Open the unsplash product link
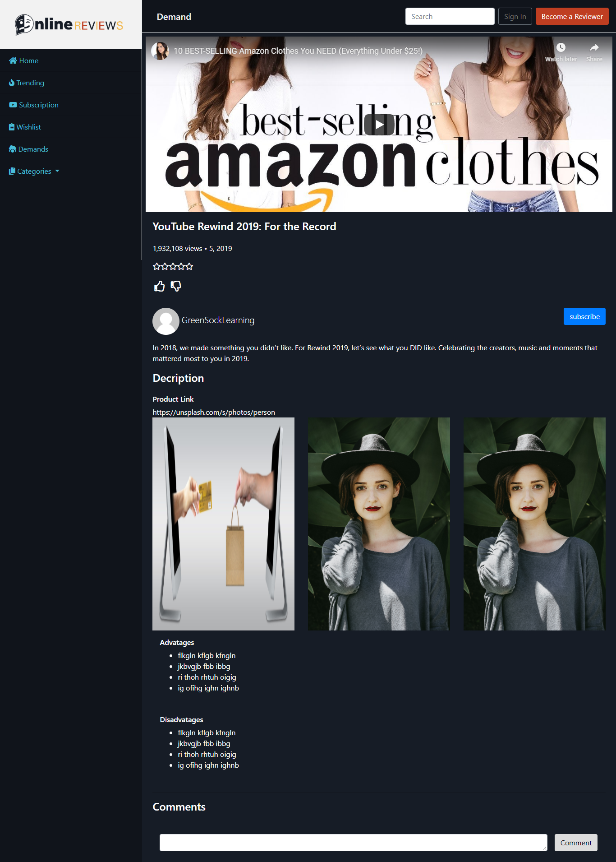616x862 pixels. point(214,412)
